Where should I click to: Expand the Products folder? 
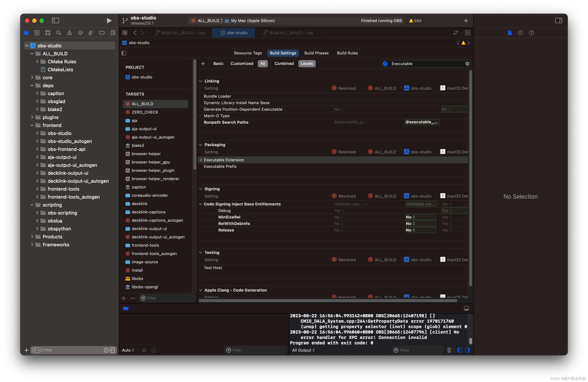[32, 237]
